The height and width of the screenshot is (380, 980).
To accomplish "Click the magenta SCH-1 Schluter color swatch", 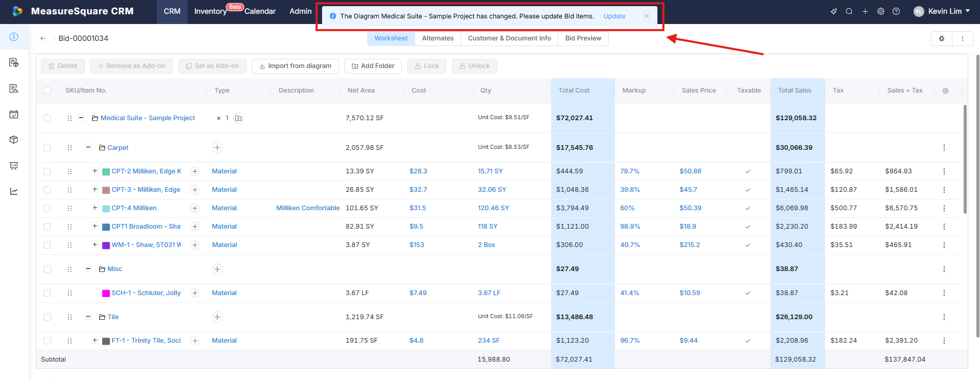I will [x=106, y=294].
